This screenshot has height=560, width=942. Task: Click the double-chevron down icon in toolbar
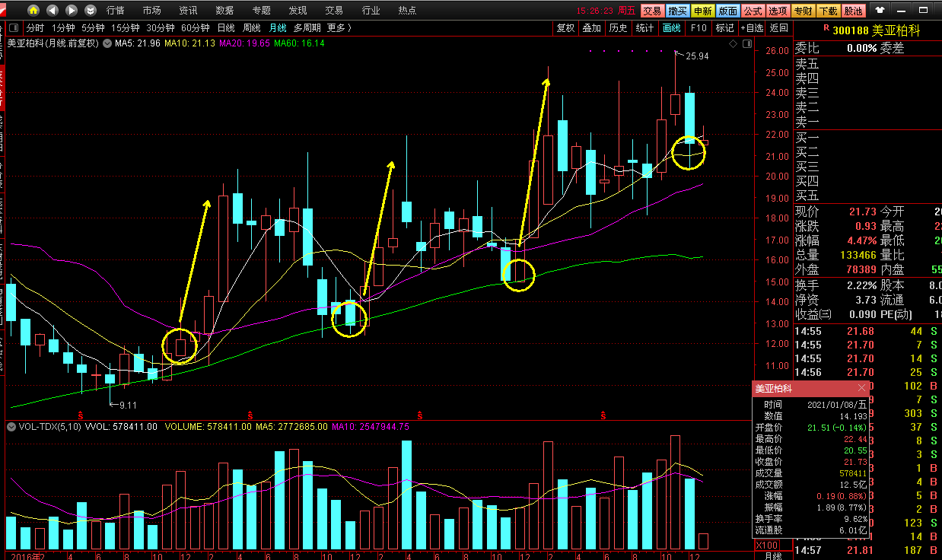(x=91, y=11)
